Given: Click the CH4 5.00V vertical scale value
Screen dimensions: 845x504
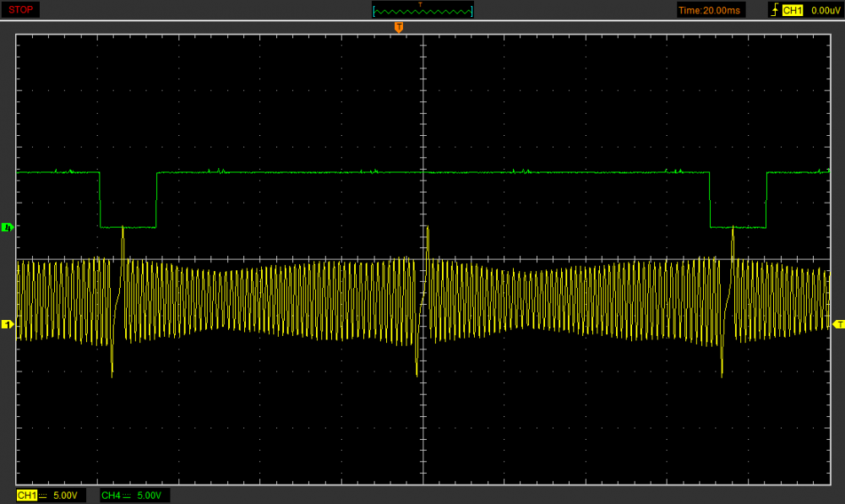Looking at the screenshot, I should point(150,495).
